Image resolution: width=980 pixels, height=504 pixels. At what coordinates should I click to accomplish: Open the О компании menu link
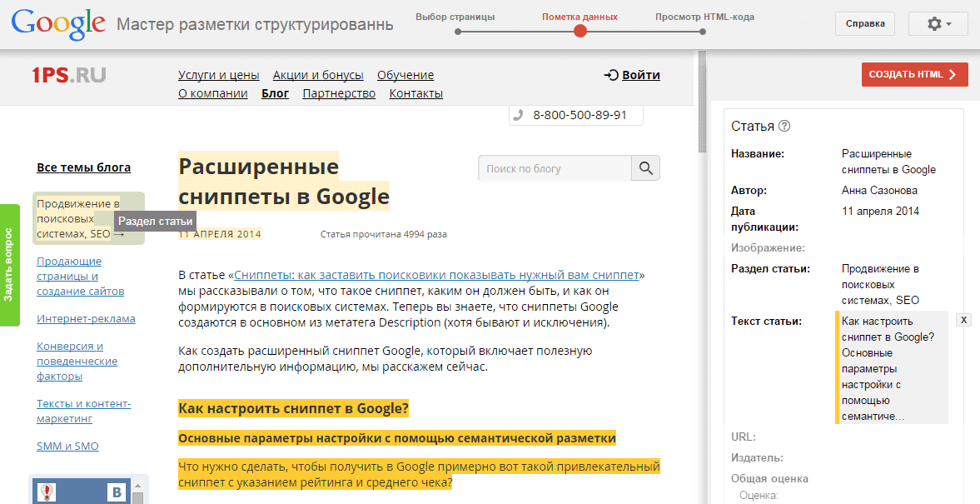[213, 94]
